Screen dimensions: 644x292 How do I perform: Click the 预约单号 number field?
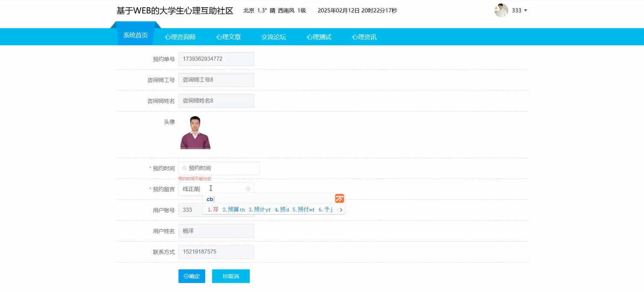pyautogui.click(x=216, y=59)
